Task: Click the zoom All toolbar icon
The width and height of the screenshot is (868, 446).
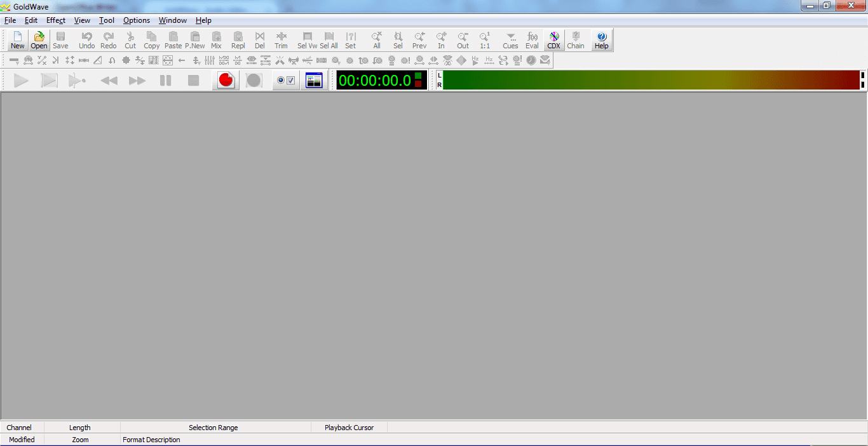Action: [377, 40]
